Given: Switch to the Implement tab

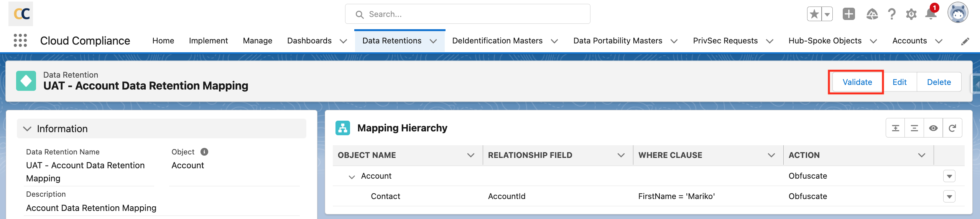Looking at the screenshot, I should tap(208, 41).
